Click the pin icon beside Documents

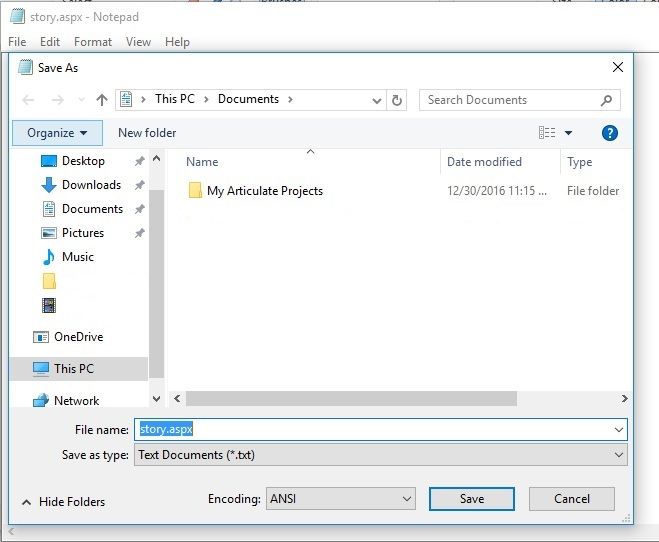(x=140, y=209)
